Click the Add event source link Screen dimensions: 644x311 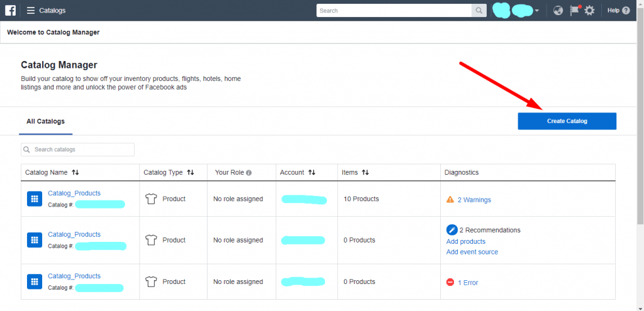pos(472,252)
